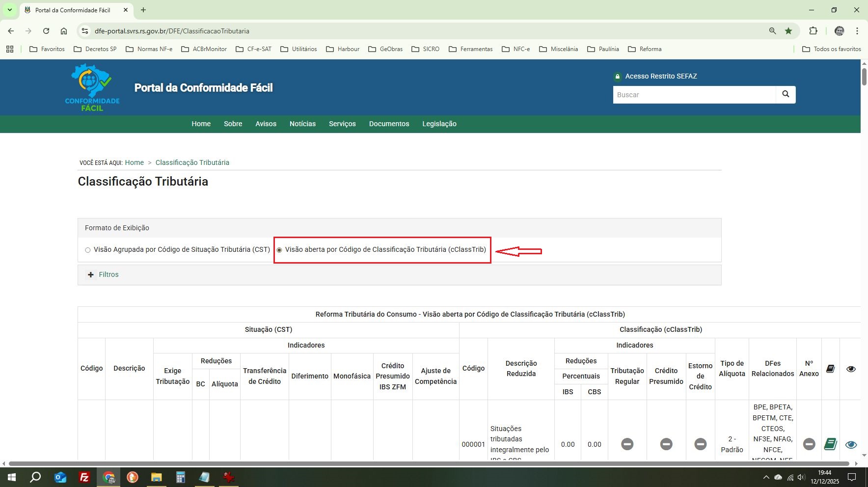Viewport: 868px width, 487px height.
Task: Bookmark page using the star icon
Action: [788, 31]
